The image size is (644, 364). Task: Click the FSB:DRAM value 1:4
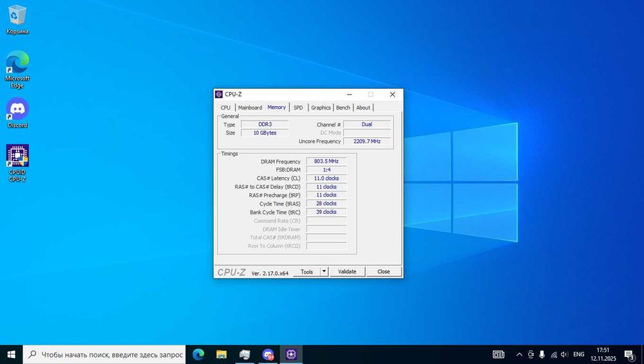[x=326, y=169]
